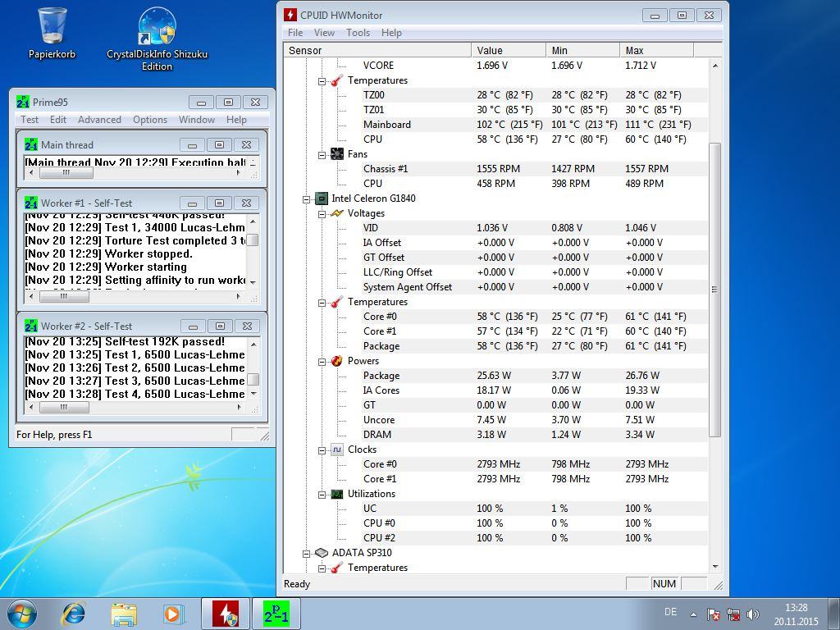Click the CPUID HWMonitor title icon
This screenshot has height=630, width=840.
click(x=290, y=15)
